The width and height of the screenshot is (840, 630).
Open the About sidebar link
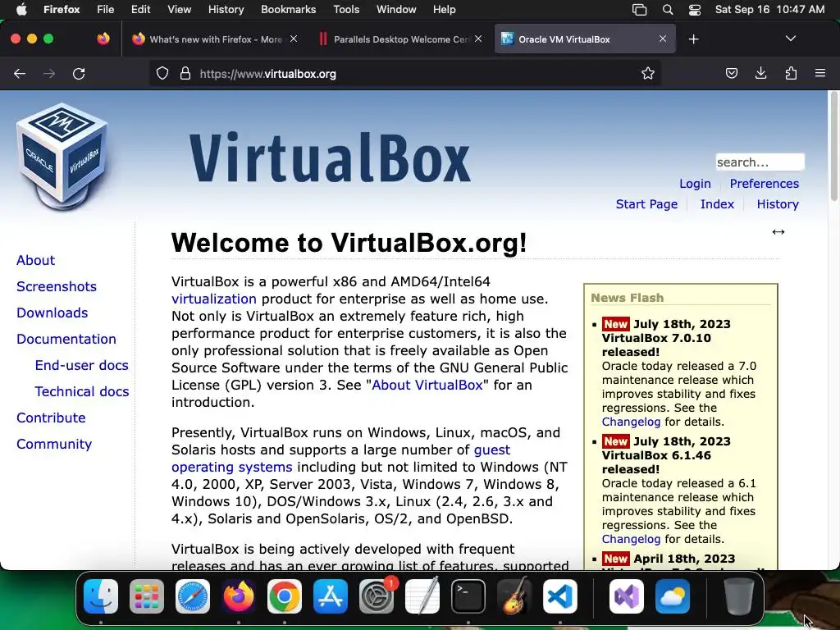35,260
